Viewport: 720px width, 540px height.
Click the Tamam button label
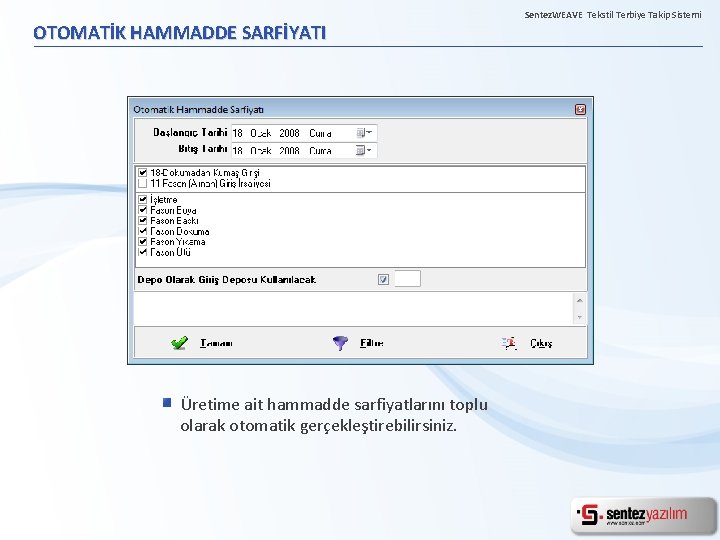(216, 343)
